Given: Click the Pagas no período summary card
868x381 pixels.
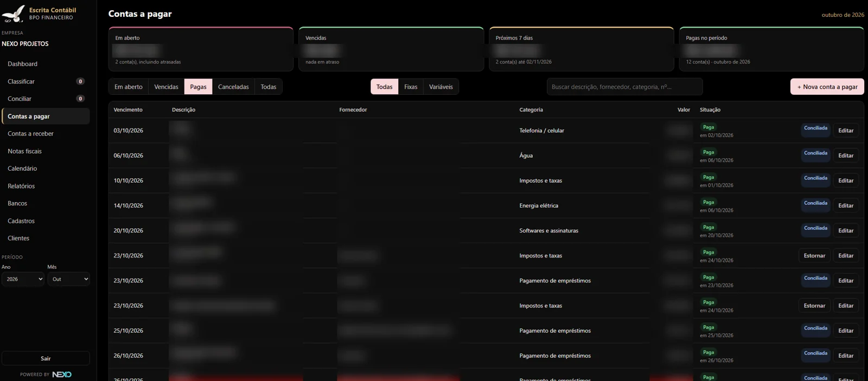Looking at the screenshot, I should (x=771, y=49).
